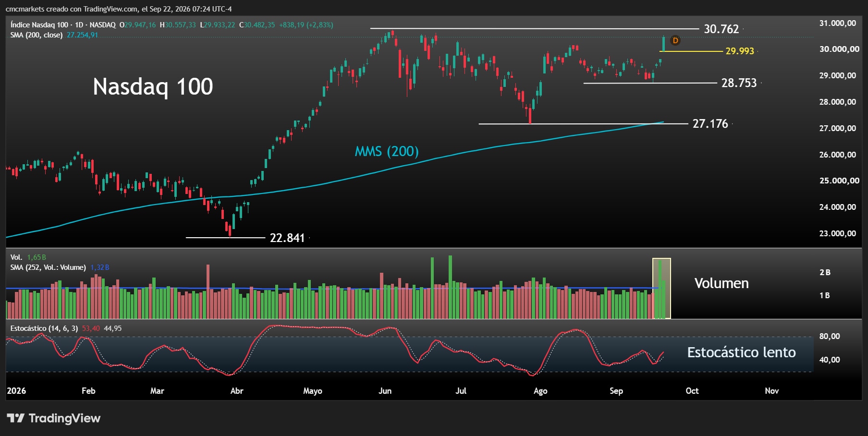Click the 2026 label on the time axis
Screen dimensions: 868x436
pyautogui.click(x=16, y=391)
